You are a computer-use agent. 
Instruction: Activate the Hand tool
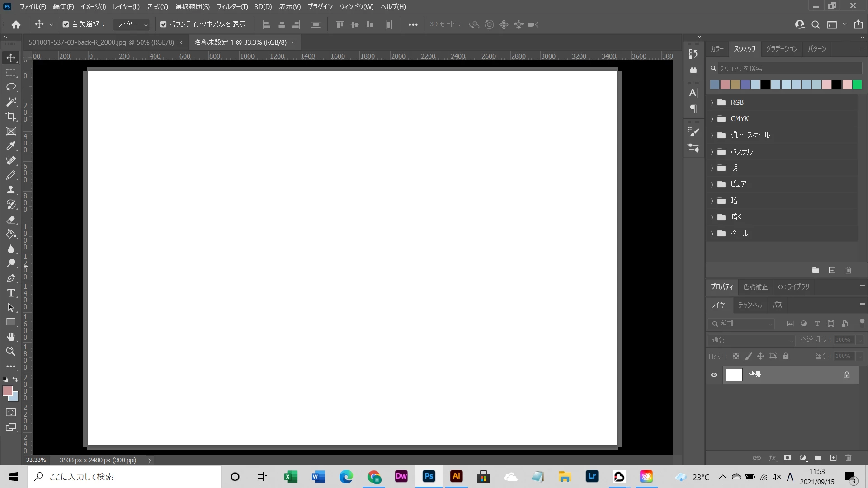pos(11,337)
